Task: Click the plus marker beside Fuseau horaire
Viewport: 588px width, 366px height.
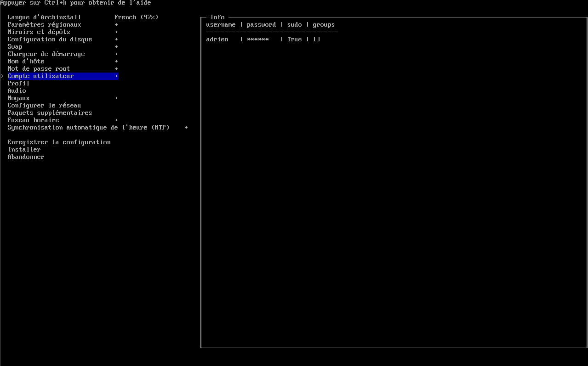Action: [x=116, y=120]
